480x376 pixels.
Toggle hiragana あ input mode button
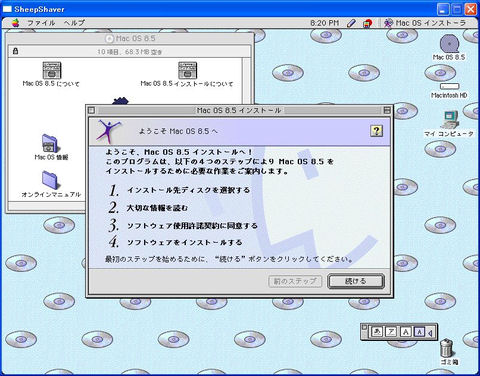377,332
